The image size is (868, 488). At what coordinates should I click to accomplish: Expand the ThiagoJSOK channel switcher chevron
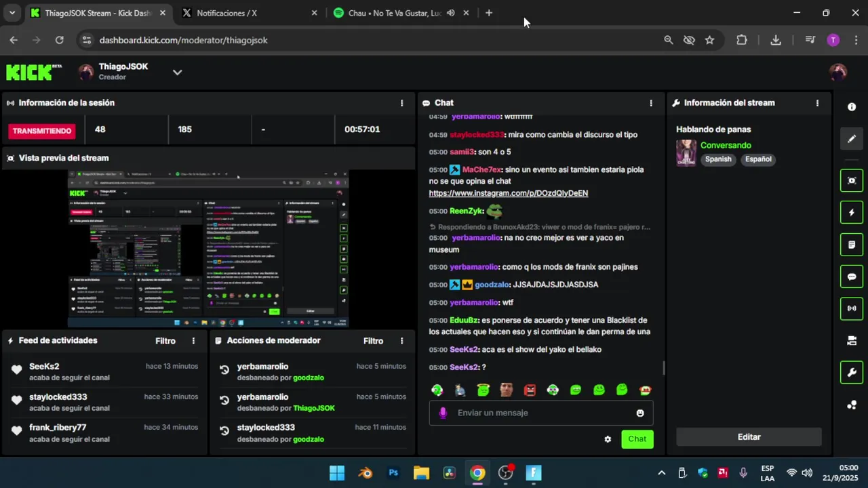[177, 72]
